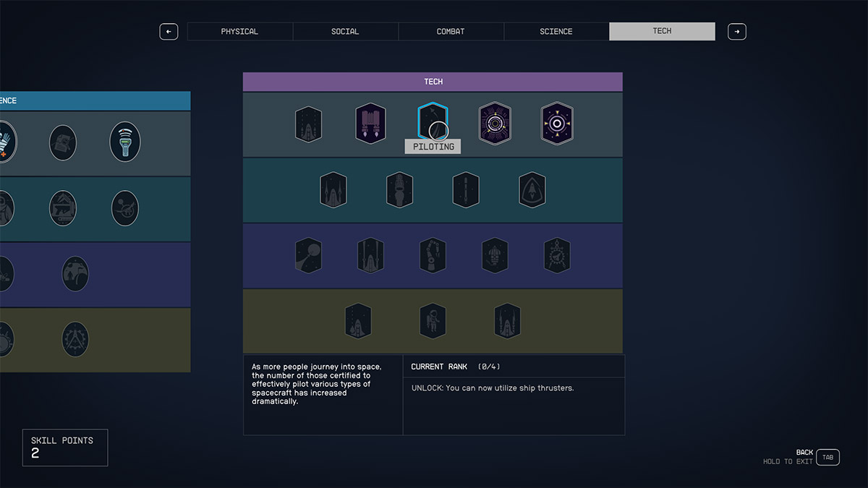
Task: Select the Special Projects compass skill in Science
Action: pyautogui.click(x=75, y=339)
